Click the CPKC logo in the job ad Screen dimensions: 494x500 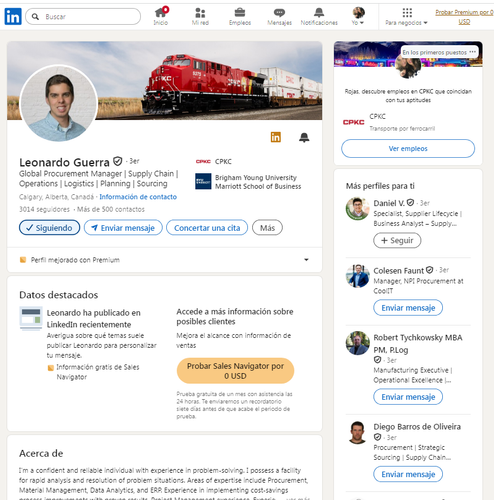(354, 122)
